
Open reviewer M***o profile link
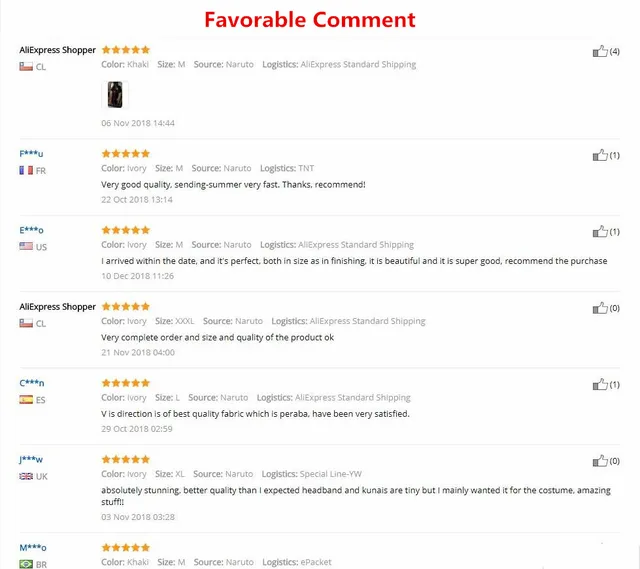(x=33, y=547)
